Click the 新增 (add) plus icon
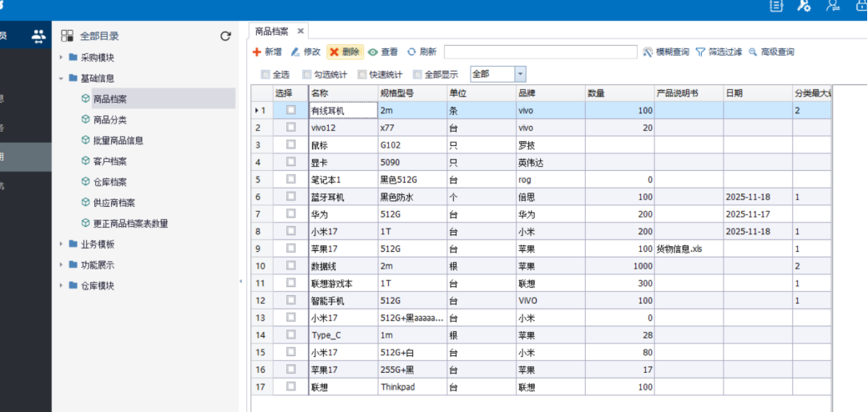This screenshot has height=412, width=868. coord(257,52)
